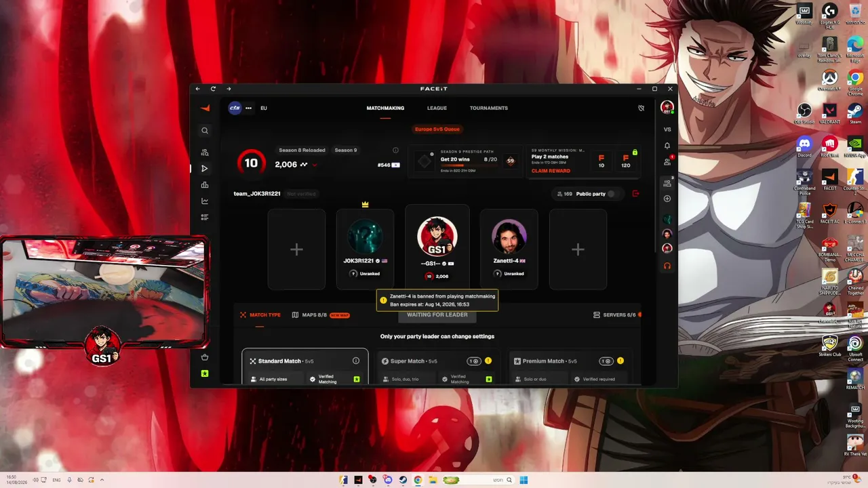Switch to the TOURNAMENTS tab

[489, 108]
